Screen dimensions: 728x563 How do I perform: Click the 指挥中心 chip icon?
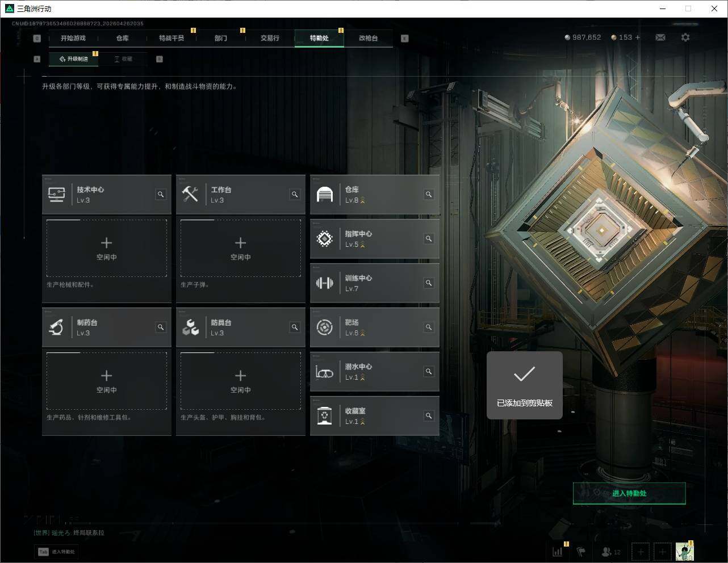(324, 239)
